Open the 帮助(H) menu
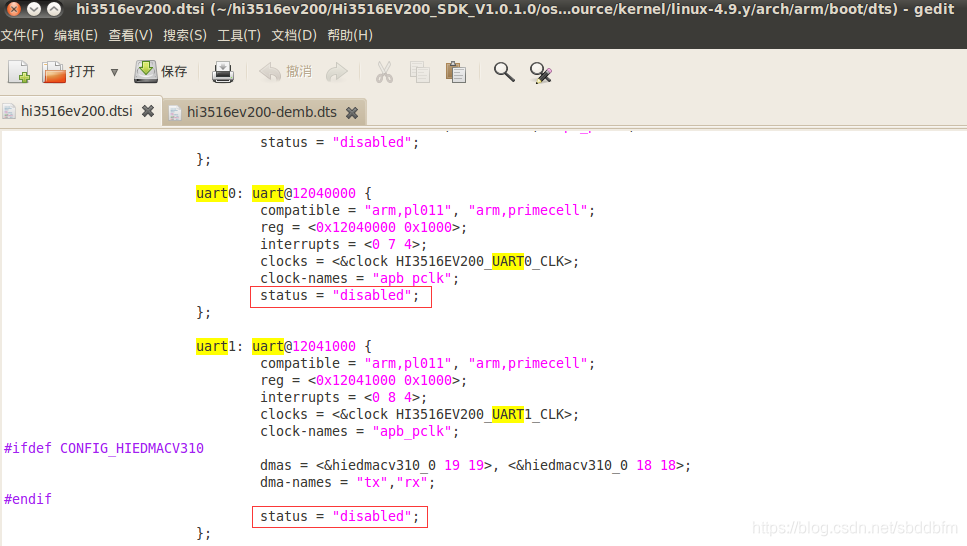967x546 pixels. pos(350,35)
